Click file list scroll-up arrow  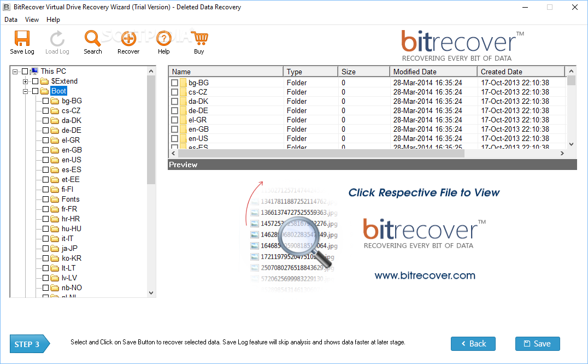click(x=571, y=71)
